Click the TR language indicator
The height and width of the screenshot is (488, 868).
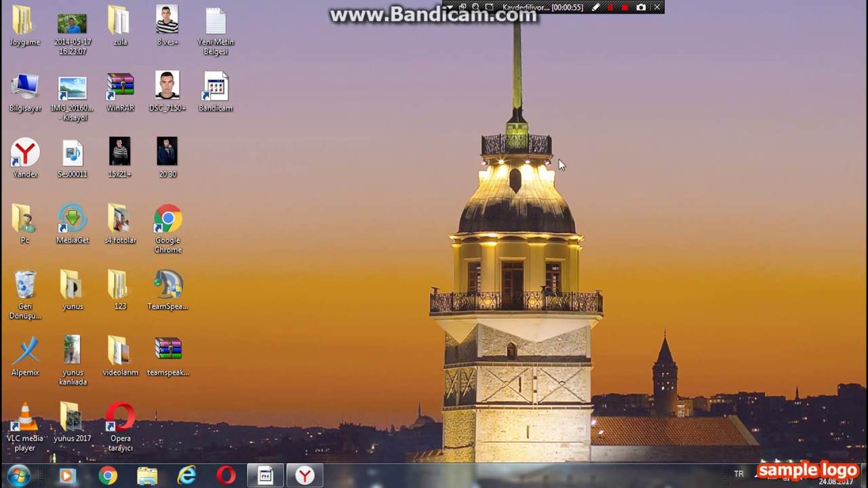pos(739,474)
